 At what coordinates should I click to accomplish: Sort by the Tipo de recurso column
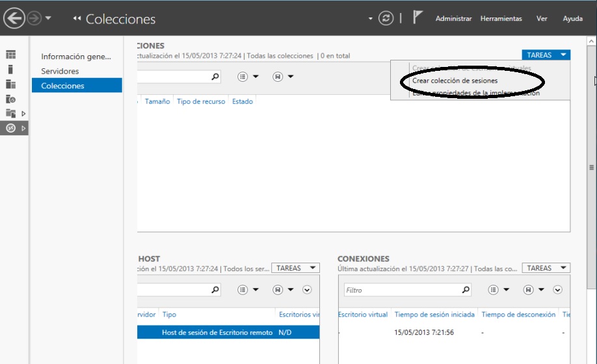tap(201, 101)
